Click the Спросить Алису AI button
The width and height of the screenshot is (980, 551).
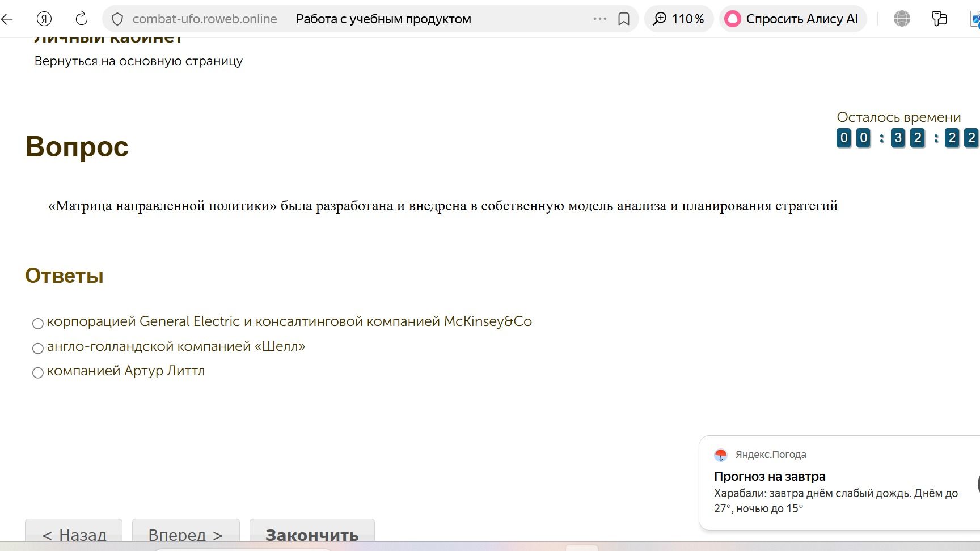792,19
